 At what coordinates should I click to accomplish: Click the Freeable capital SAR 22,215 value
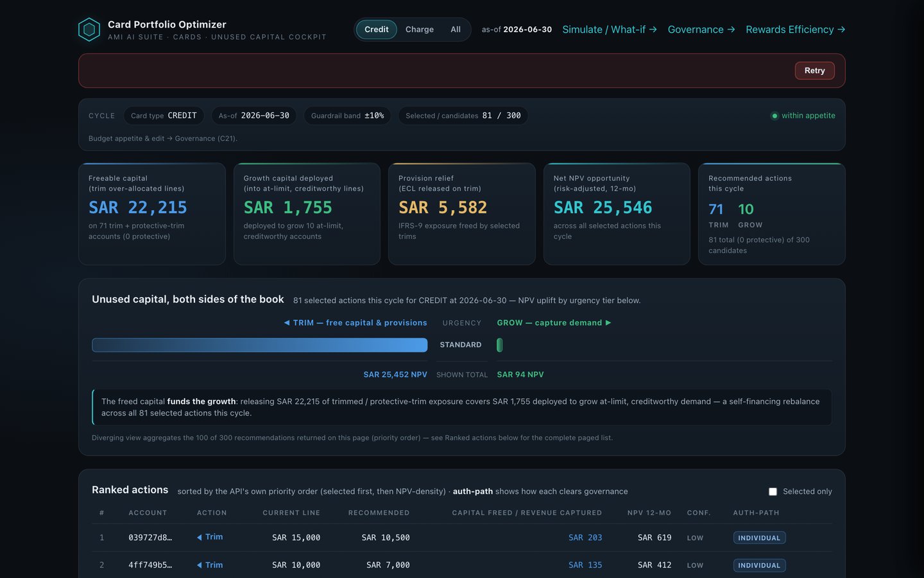click(x=138, y=207)
